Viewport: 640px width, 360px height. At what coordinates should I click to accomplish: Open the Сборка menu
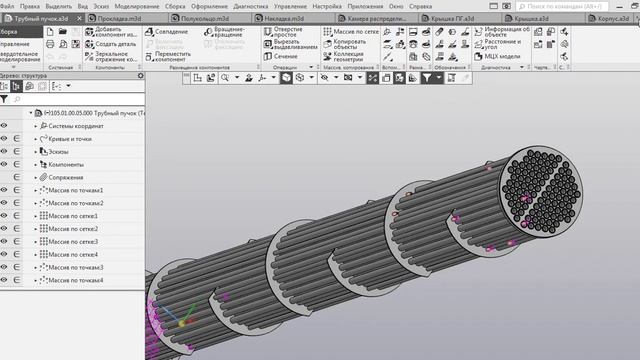pos(175,6)
